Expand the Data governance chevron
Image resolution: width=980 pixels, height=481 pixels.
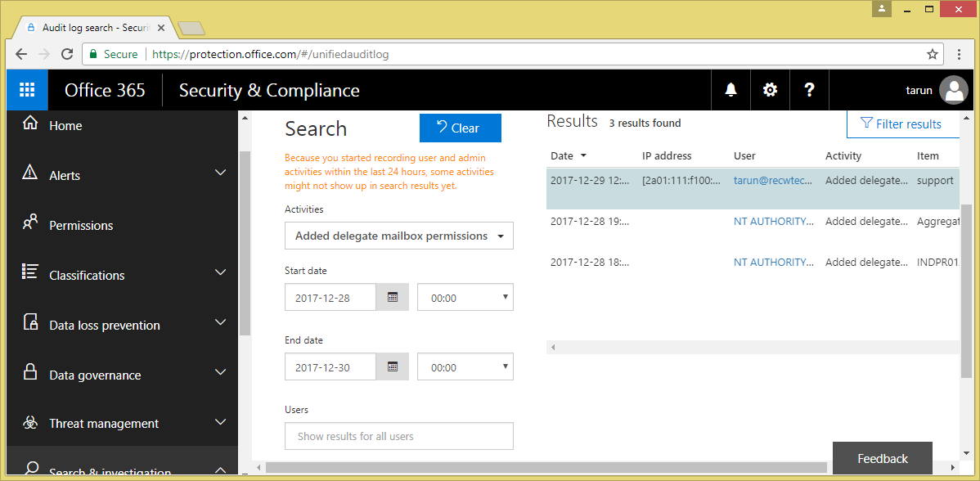tap(220, 372)
